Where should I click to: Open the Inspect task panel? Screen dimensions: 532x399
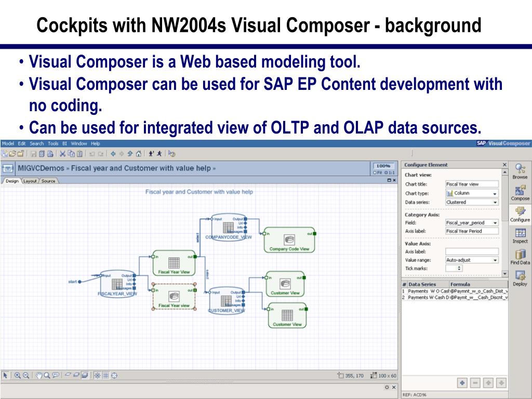coord(520,236)
